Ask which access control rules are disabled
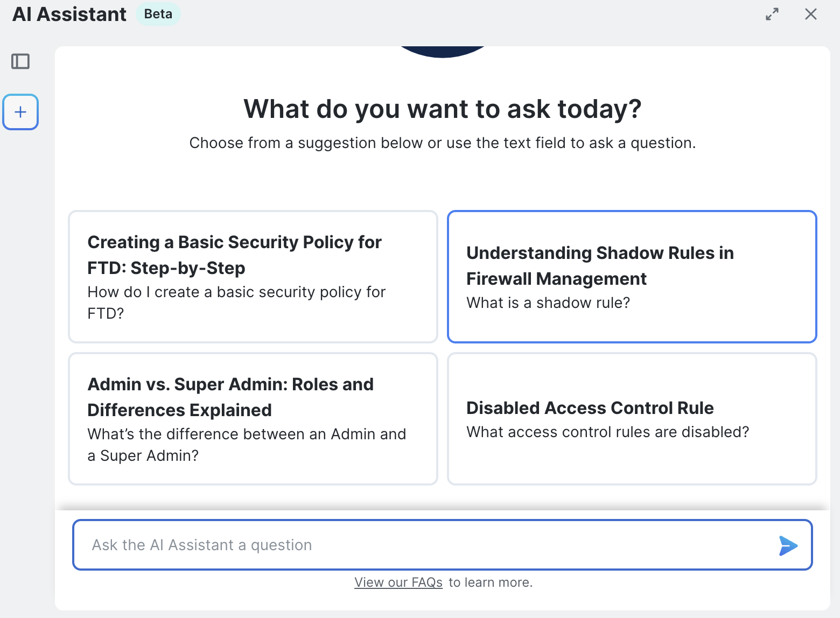This screenshot has width=840, height=618. pyautogui.click(x=607, y=432)
